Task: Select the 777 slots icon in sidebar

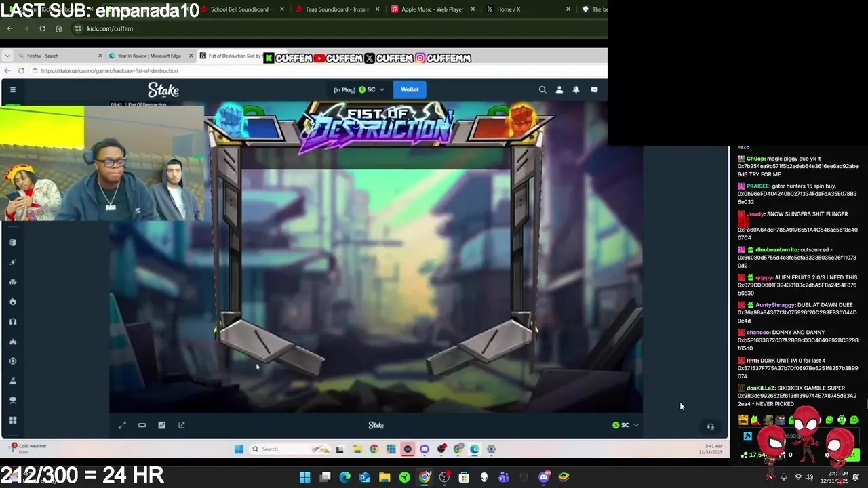Action: (13, 282)
